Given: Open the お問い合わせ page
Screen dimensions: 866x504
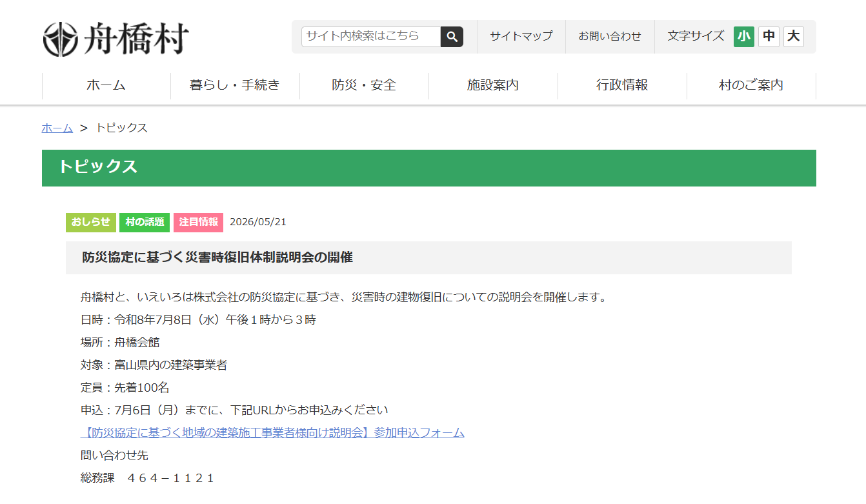Looking at the screenshot, I should tap(610, 37).
